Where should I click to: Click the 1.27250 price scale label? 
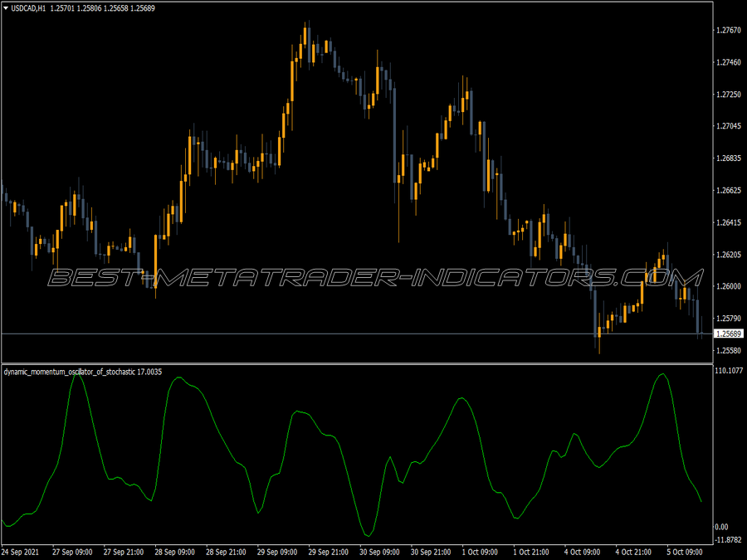[729, 95]
